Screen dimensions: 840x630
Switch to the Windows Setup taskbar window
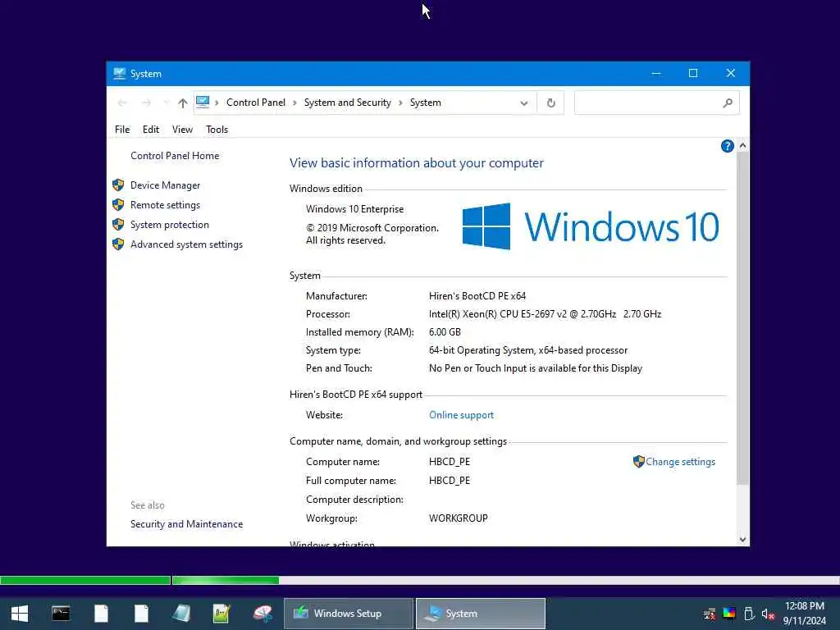349,614
